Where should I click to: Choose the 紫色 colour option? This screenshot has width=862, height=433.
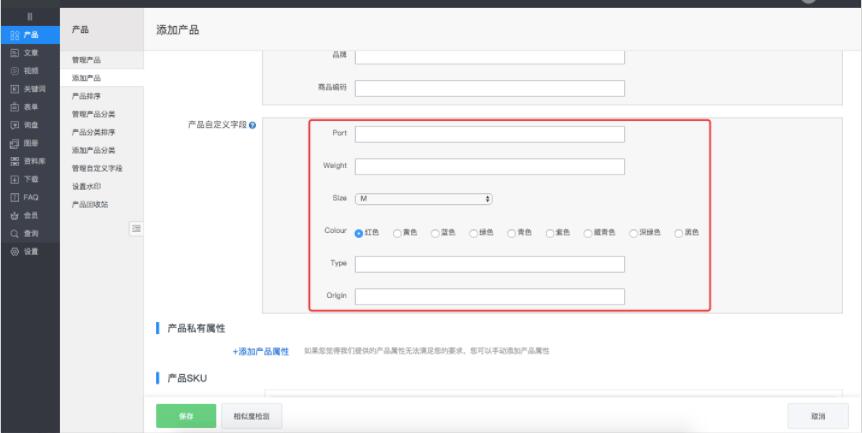pyautogui.click(x=549, y=232)
